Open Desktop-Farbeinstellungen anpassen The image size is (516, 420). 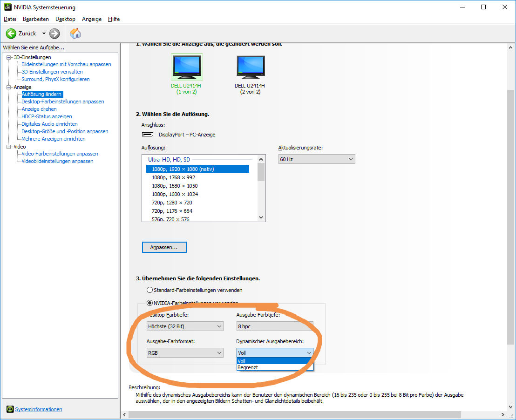(x=62, y=102)
